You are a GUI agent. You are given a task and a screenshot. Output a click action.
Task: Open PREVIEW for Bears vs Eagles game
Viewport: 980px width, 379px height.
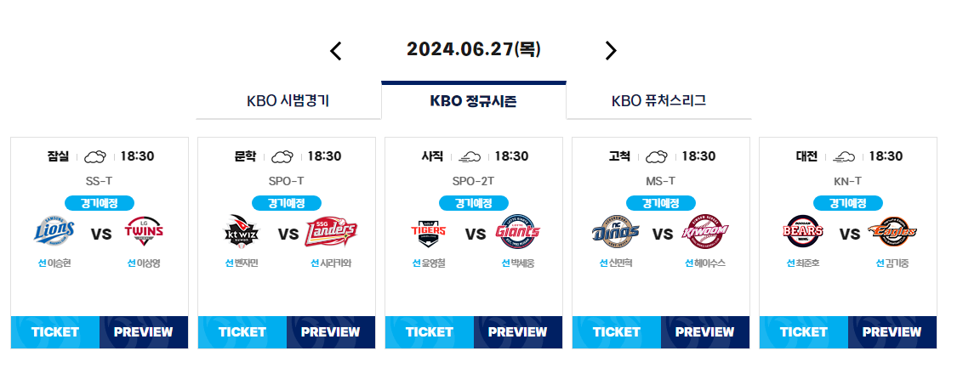coord(892,332)
